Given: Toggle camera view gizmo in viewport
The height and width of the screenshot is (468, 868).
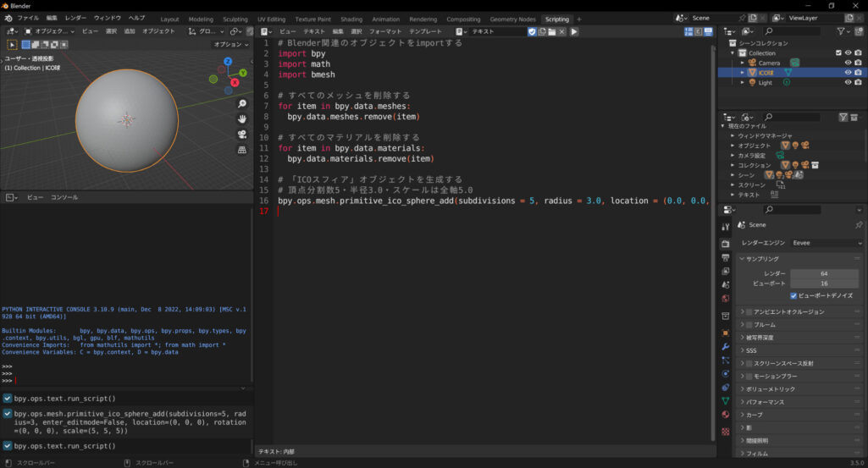Looking at the screenshot, I should pos(242,135).
